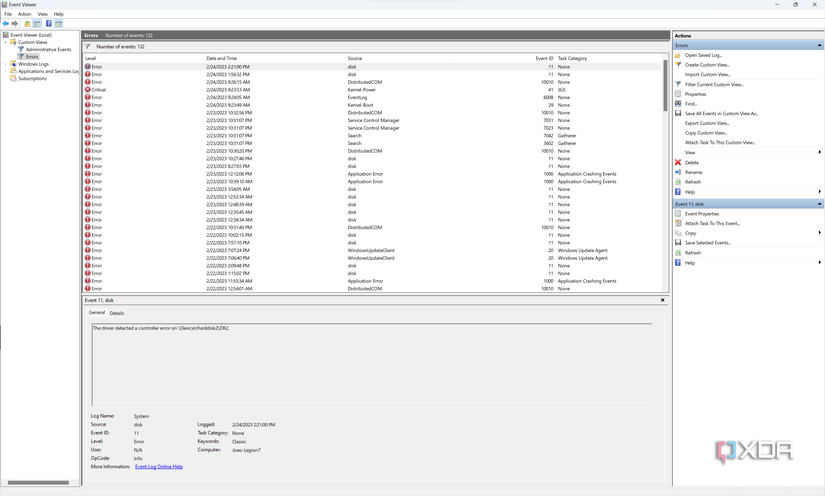Click the Rename icon in Actions pane
The width and height of the screenshot is (825, 496).
[678, 172]
